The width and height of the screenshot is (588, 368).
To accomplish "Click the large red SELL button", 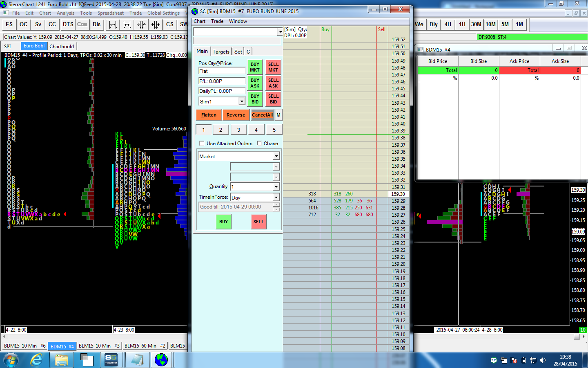I will tap(258, 222).
